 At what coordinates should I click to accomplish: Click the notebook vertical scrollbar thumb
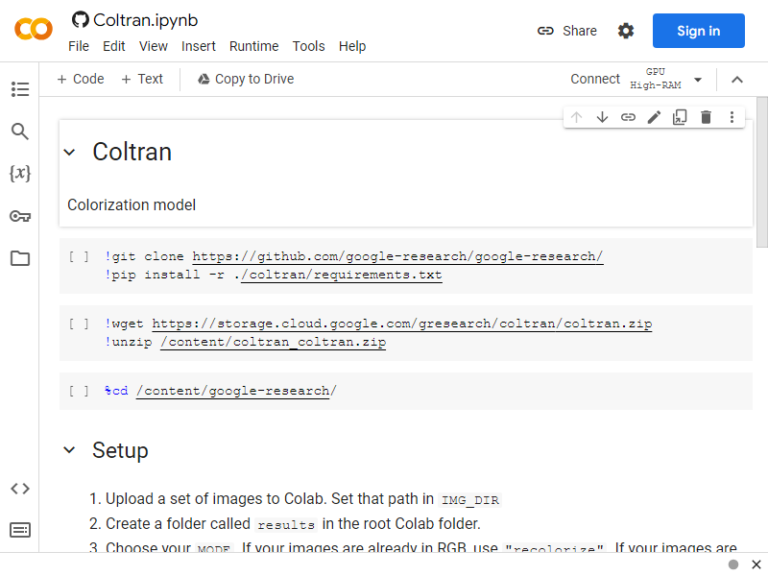(762, 171)
